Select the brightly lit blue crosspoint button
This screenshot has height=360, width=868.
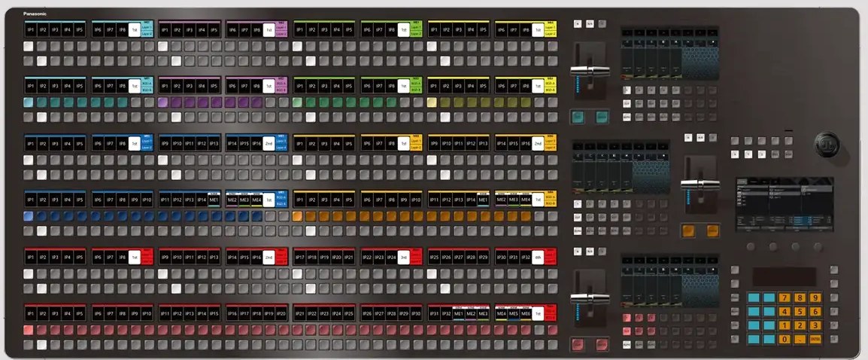29,216
